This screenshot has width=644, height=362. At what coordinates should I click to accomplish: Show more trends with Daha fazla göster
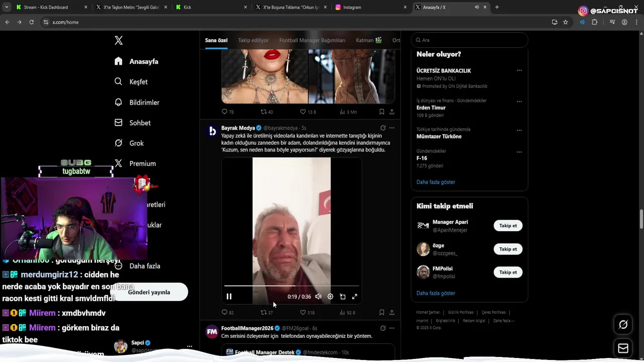click(x=436, y=182)
